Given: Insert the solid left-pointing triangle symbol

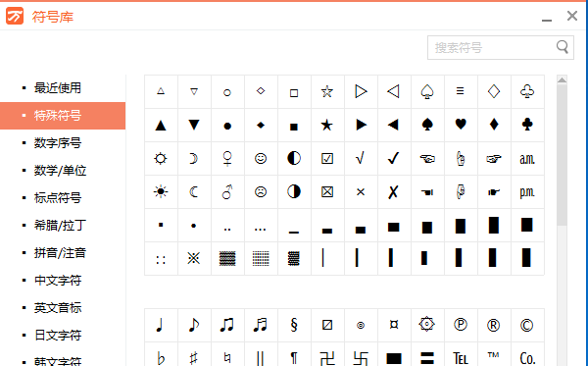Looking at the screenshot, I should tap(394, 125).
